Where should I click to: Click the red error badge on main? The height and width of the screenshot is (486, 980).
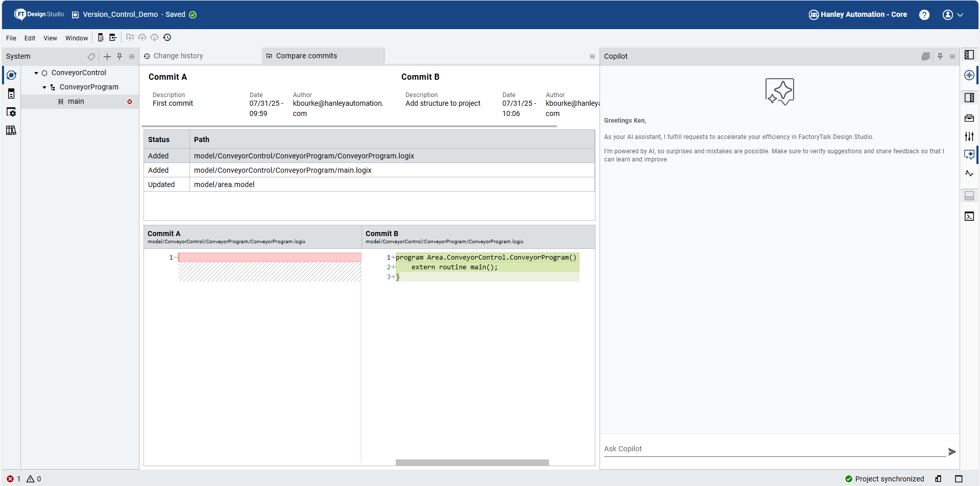(130, 102)
